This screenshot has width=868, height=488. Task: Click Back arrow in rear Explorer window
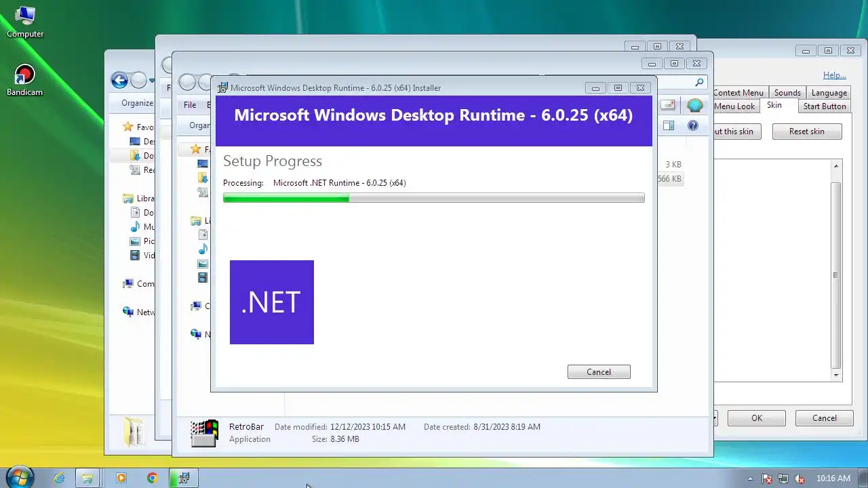pyautogui.click(x=119, y=81)
